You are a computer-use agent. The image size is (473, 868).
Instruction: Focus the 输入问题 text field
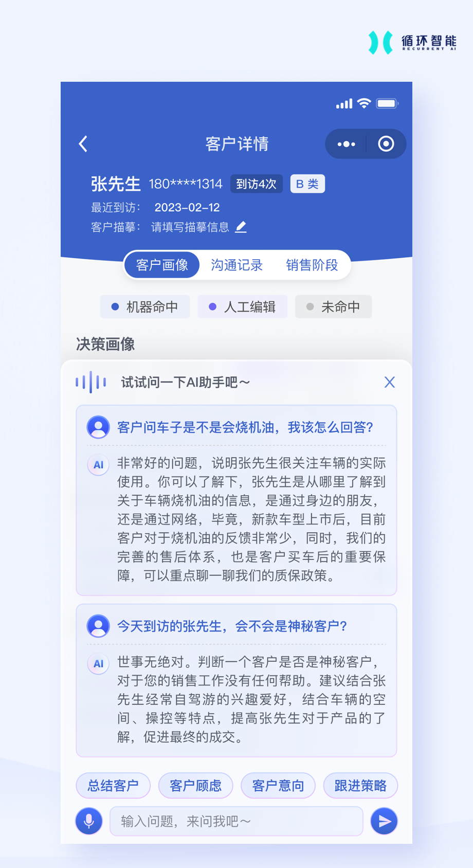pos(236,821)
